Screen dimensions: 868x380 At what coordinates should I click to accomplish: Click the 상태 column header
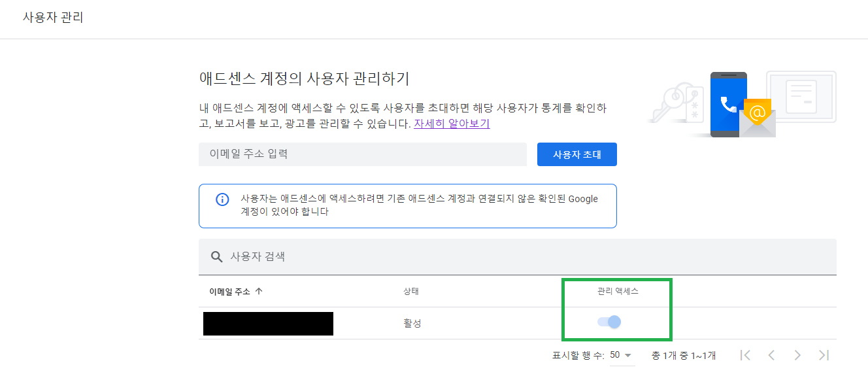point(411,292)
